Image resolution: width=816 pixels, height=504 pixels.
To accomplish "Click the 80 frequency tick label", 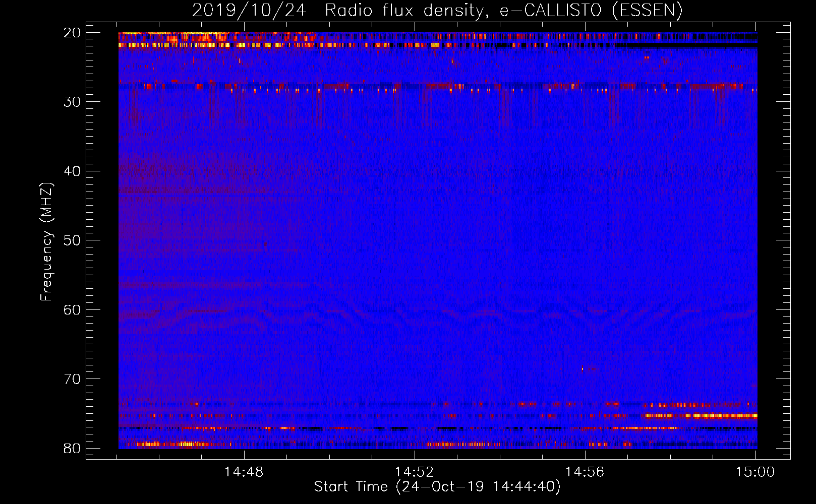I will [x=72, y=449].
